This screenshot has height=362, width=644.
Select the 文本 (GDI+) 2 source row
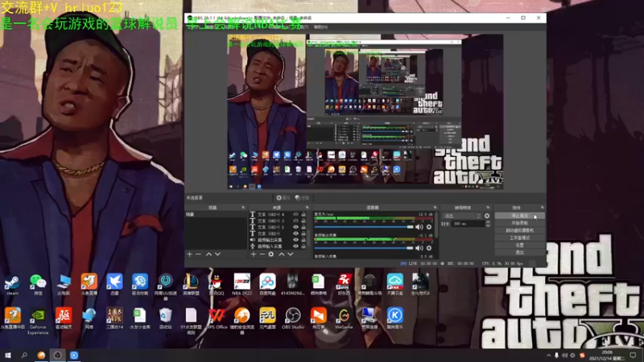[x=279, y=227]
